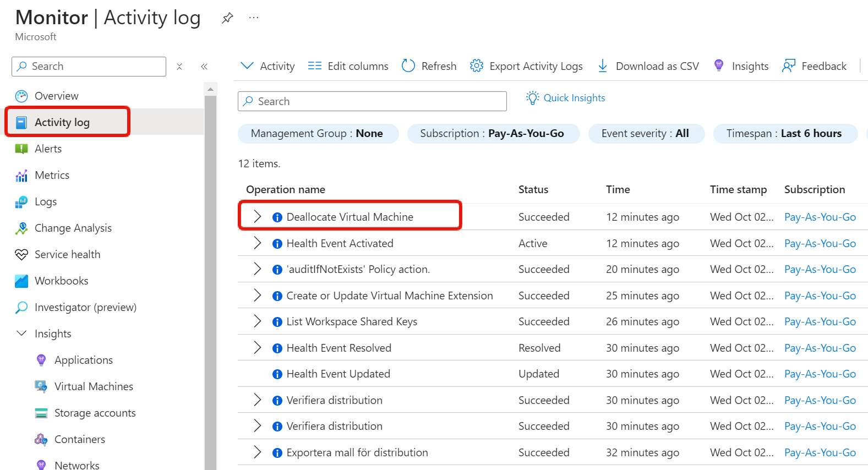The width and height of the screenshot is (868, 470).
Task: Open Pay-As-You-Go link in Health Event Updated row
Action: [820, 374]
